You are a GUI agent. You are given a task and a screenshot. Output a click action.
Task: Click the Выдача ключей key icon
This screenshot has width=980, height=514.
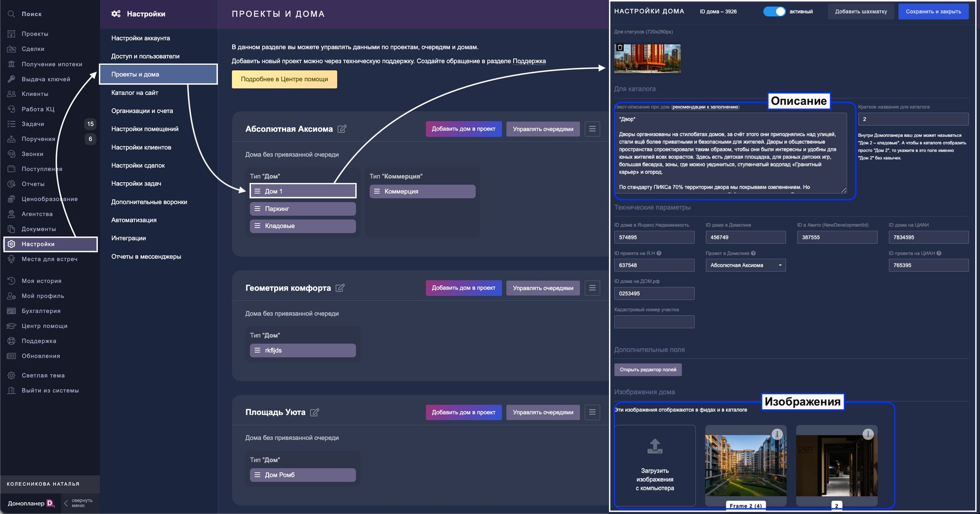pos(11,79)
